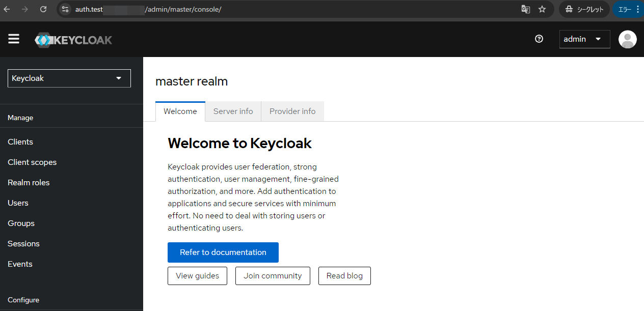The image size is (644, 311).
Task: Open the hamburger navigation menu
Action: [x=13, y=39]
